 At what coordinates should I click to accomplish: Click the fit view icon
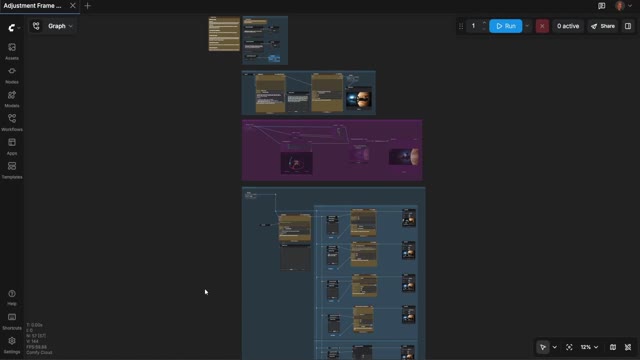pyautogui.click(x=569, y=347)
